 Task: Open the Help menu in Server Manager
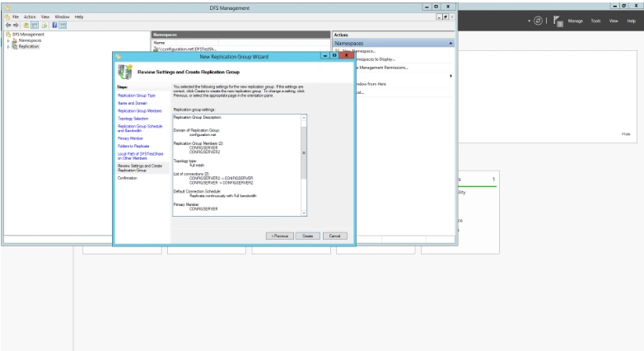[x=632, y=21]
